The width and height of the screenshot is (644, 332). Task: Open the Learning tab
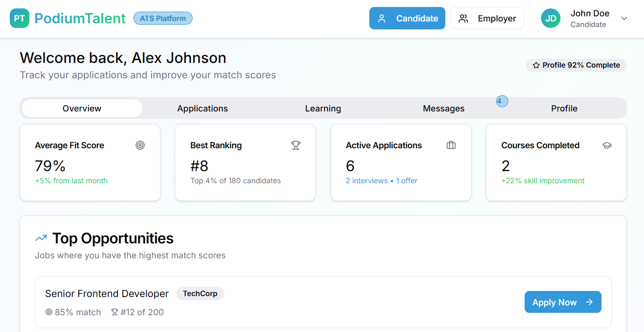(x=323, y=108)
